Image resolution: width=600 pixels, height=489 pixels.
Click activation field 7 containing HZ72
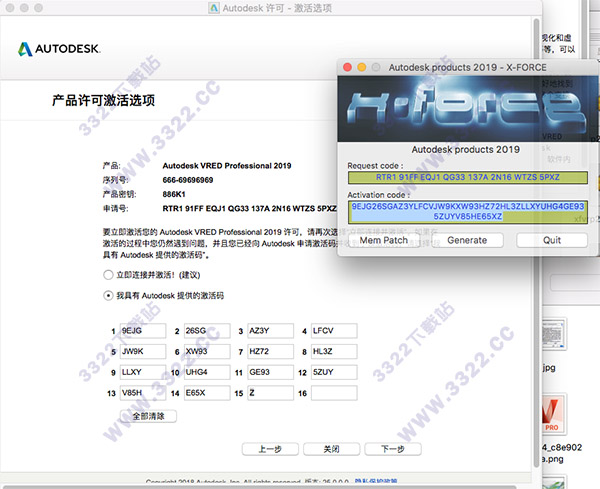271,352
